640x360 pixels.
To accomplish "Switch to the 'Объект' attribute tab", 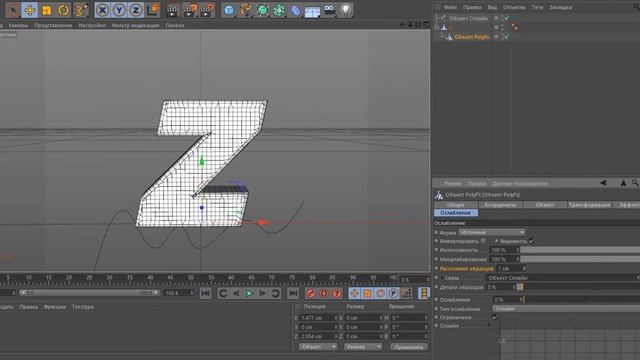I will (x=545, y=205).
